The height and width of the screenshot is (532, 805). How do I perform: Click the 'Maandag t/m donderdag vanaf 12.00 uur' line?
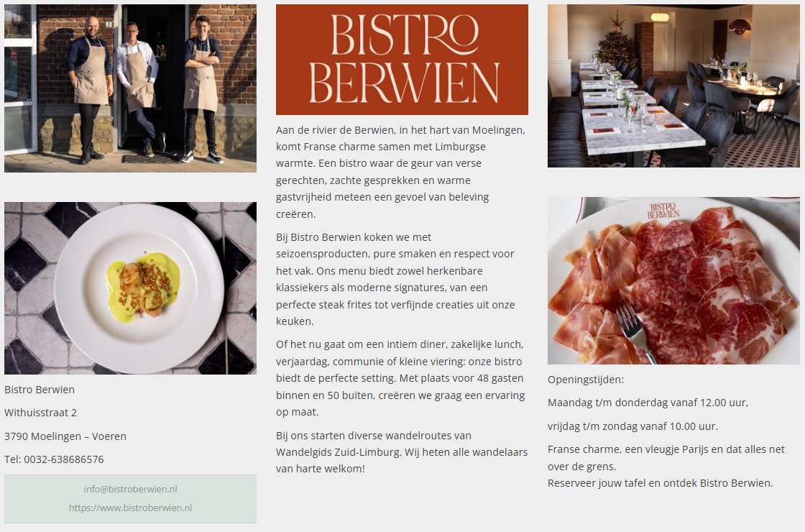tap(648, 403)
